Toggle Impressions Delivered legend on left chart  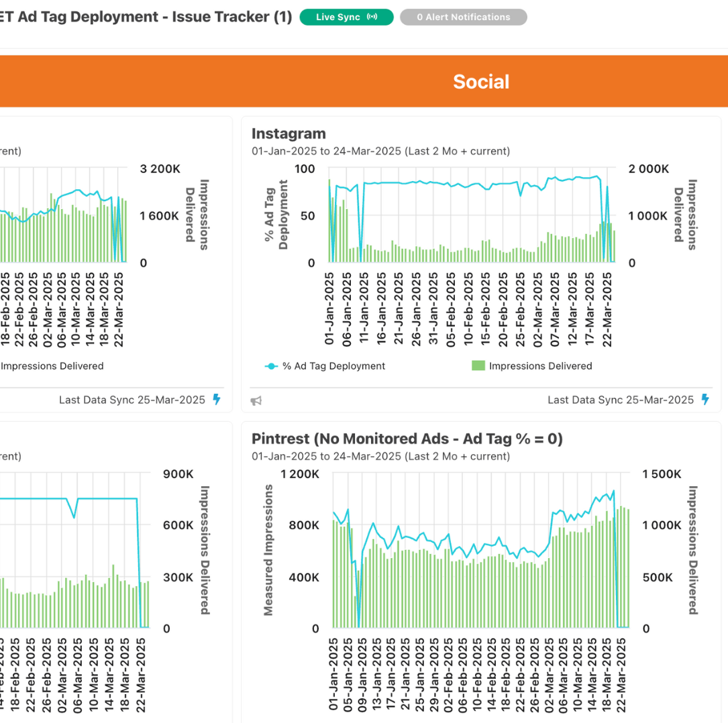[x=52, y=366]
